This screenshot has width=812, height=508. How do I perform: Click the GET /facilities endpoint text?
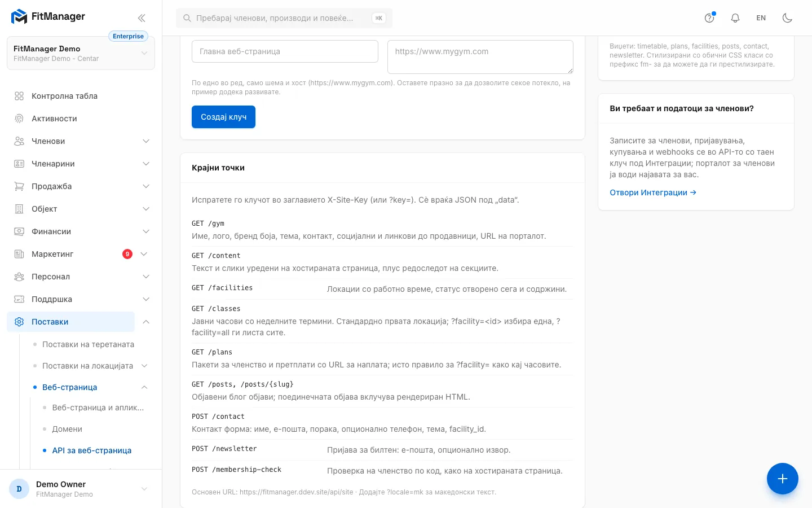coord(222,288)
